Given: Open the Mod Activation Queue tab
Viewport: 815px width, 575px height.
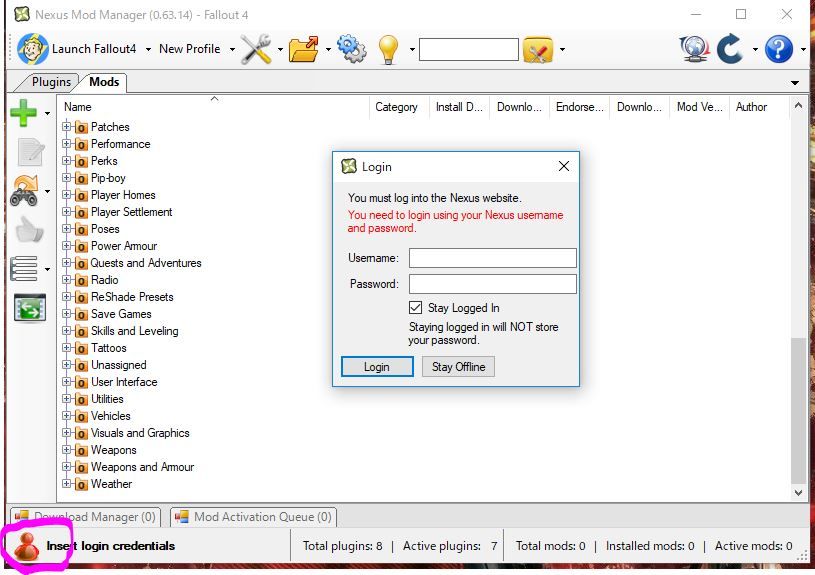Looking at the screenshot, I should click(x=253, y=517).
